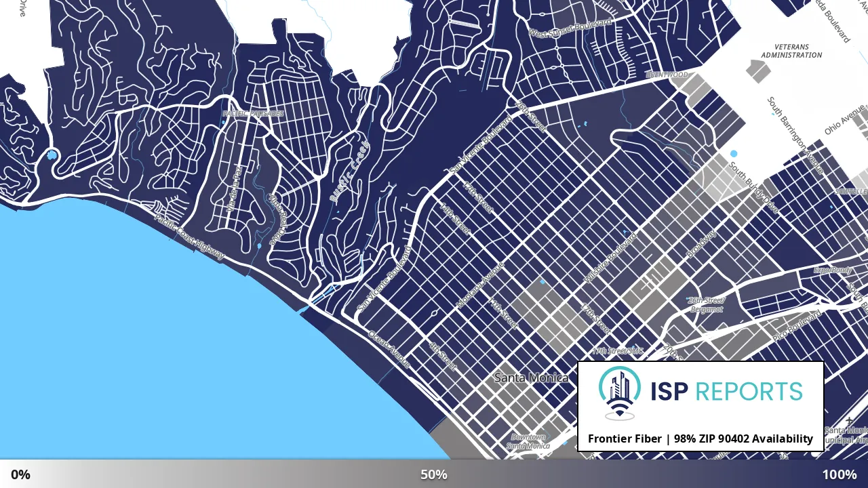Click the Veterans Administration label

[x=791, y=51]
